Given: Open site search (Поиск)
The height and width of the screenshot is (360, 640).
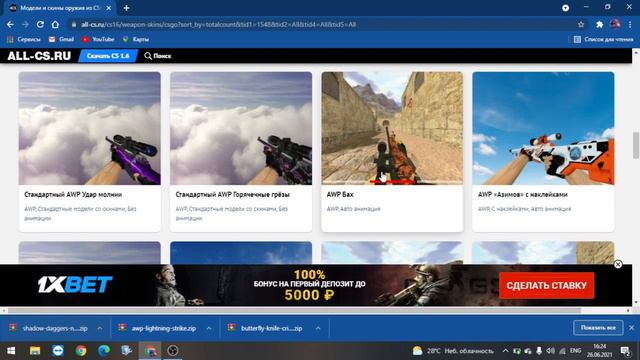Looking at the screenshot, I should click(x=158, y=56).
